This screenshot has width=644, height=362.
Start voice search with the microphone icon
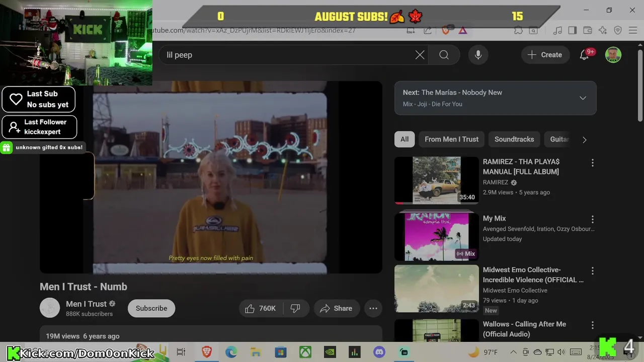click(x=478, y=55)
